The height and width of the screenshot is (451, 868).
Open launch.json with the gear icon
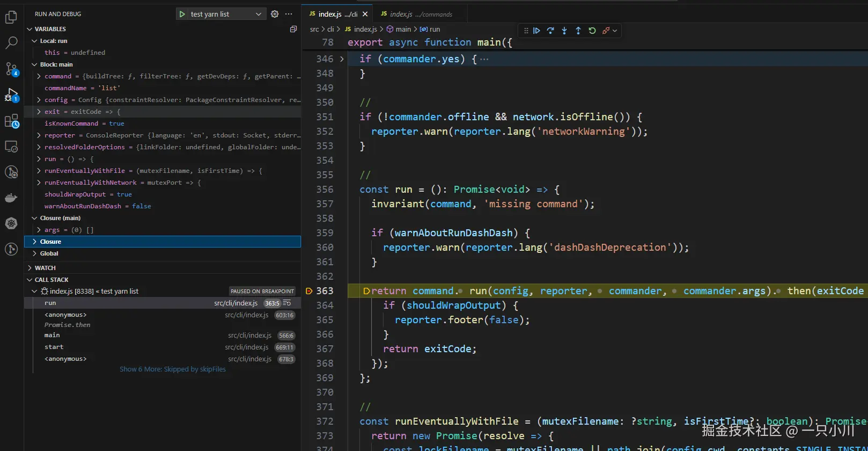(x=275, y=14)
